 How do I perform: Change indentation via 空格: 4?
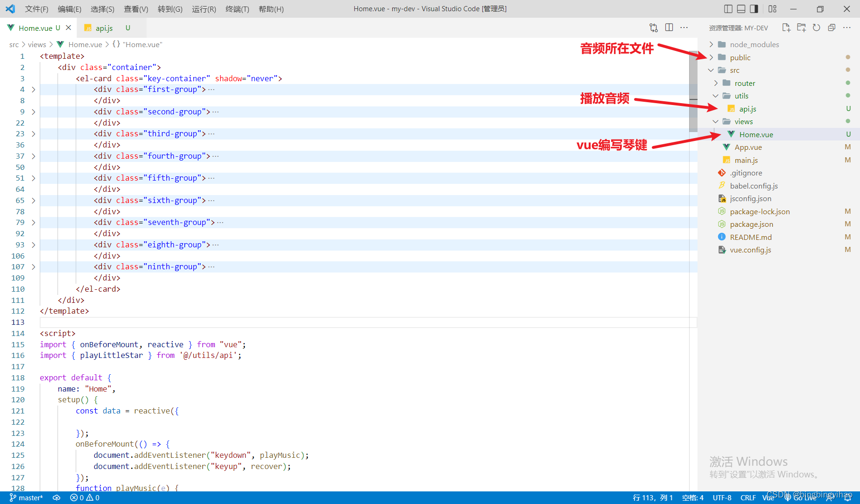point(692,497)
